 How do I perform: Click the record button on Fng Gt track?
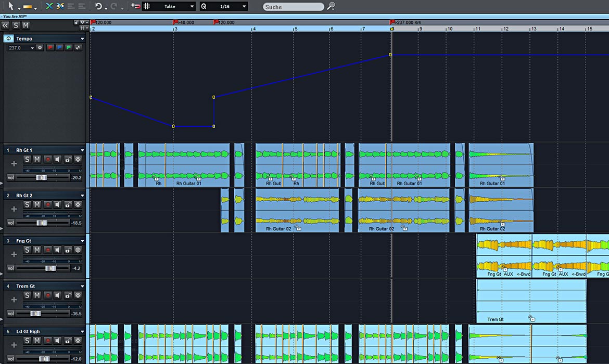48,250
